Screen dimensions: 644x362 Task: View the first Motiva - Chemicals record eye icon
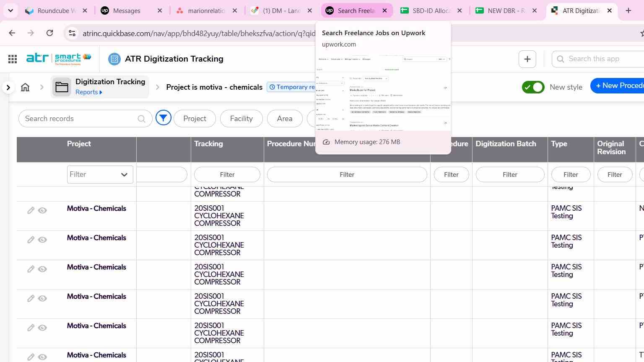(42, 210)
